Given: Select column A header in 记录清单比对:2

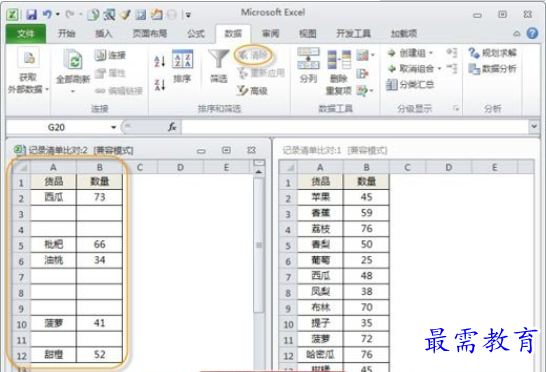Looking at the screenshot, I should click(53, 168).
